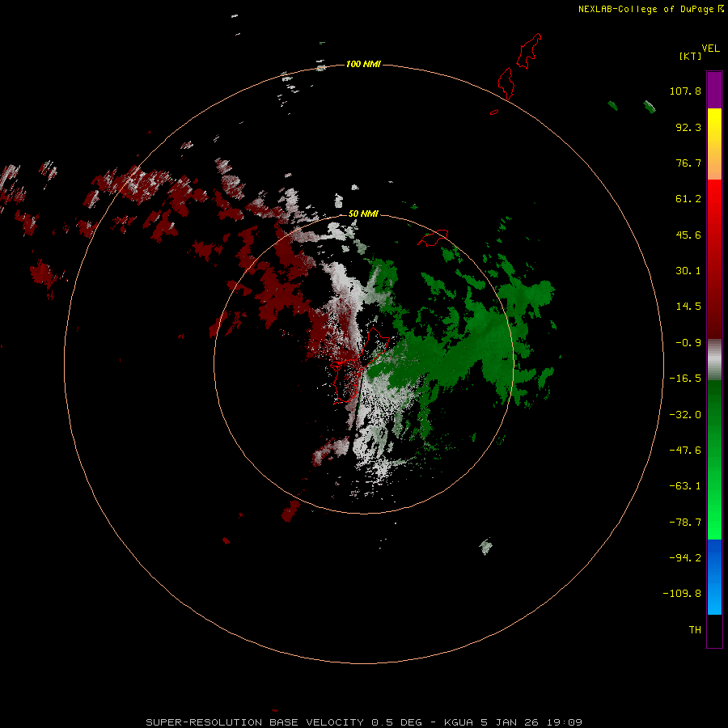Click the blue segment of the color bar
Viewport: 728px width, 728px height.
coord(714,577)
